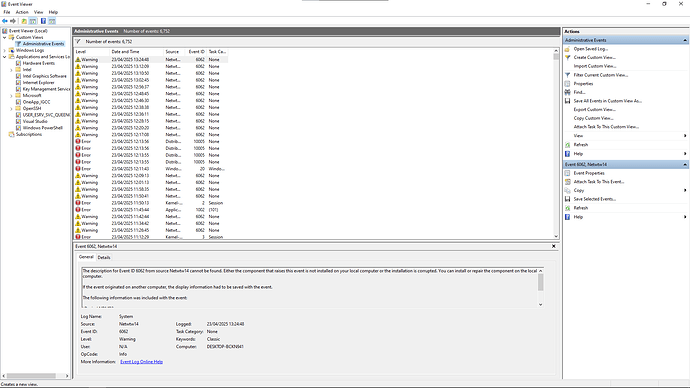The image size is (690, 388).
Task: Click the Help icon in toolbar
Action: point(43,21)
